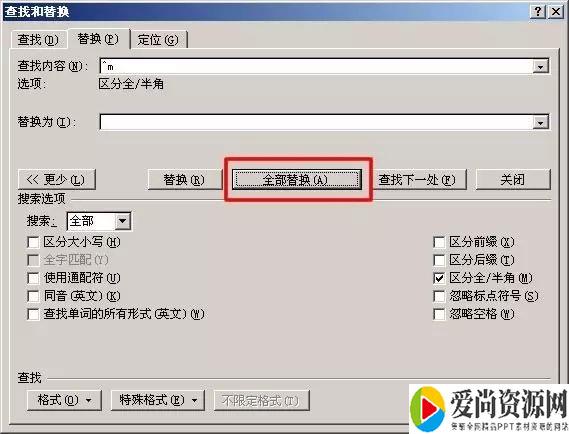Click the 查找下一处 button
The height and width of the screenshot is (434, 569).
tap(417, 179)
